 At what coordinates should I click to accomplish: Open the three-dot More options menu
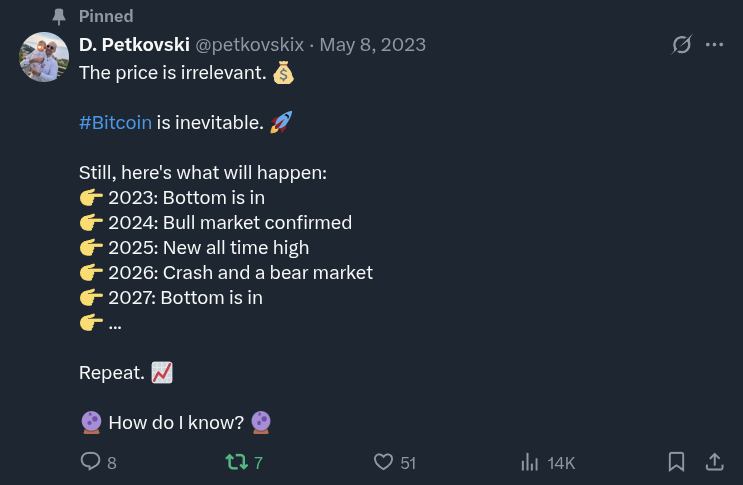pos(714,45)
